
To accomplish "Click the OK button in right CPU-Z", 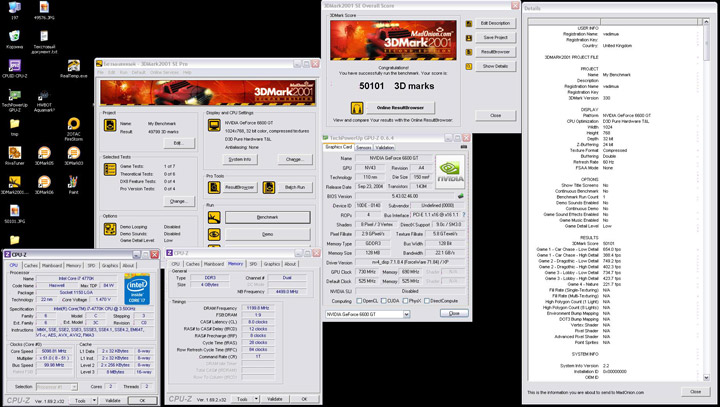I will 304,399.
